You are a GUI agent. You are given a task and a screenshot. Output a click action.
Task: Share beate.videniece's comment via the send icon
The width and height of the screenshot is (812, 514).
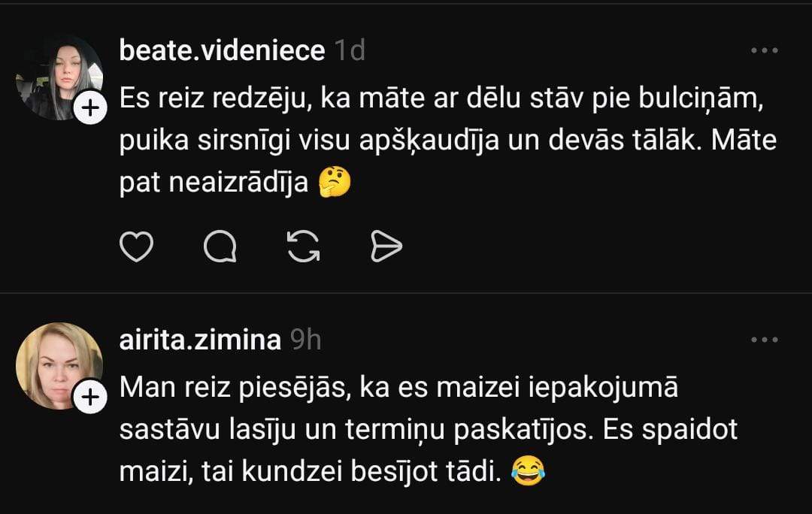[x=386, y=246]
